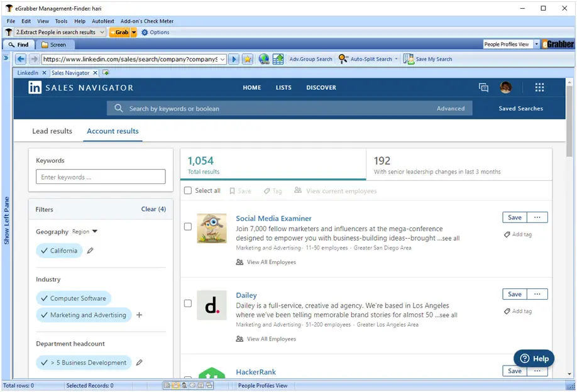Save the Social Media Examiner account

click(514, 217)
